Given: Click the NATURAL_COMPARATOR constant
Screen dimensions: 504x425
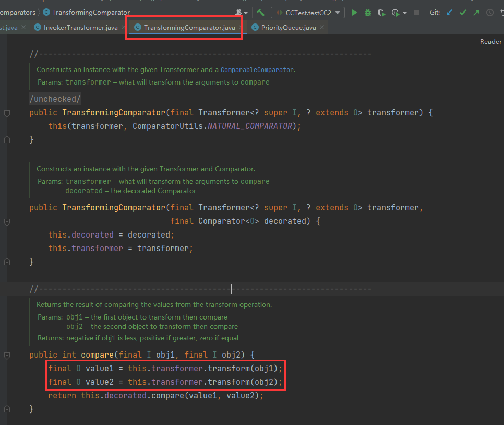Looking at the screenshot, I should tap(250, 126).
